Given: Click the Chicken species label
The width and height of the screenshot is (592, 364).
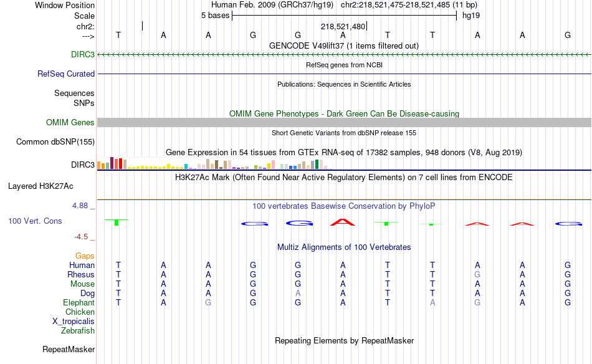Looking at the screenshot, I should [x=80, y=312].
